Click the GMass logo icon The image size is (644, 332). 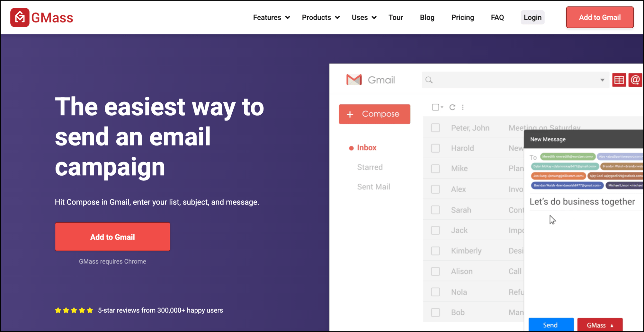click(20, 17)
